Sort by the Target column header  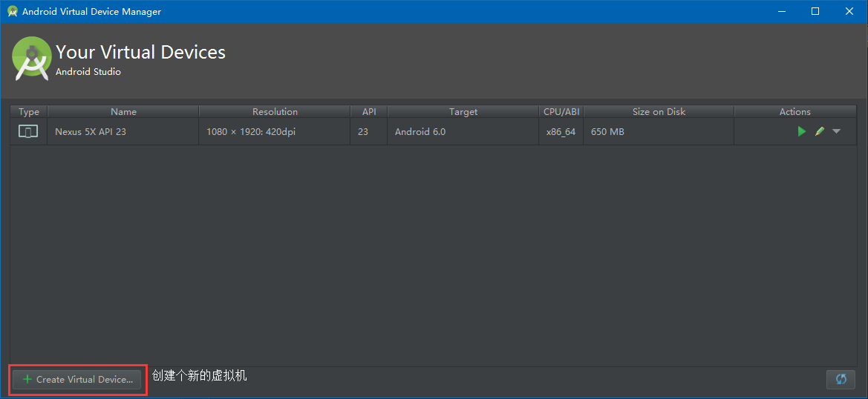(463, 112)
